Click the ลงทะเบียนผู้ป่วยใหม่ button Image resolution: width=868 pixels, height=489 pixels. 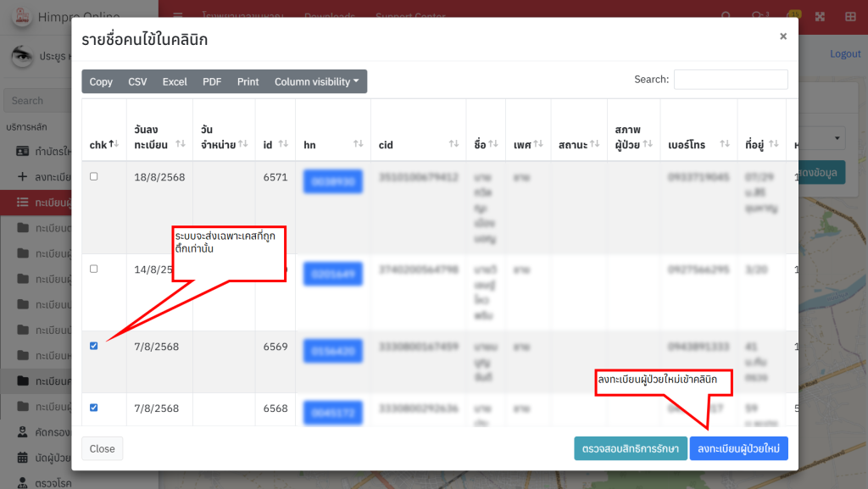click(x=738, y=448)
